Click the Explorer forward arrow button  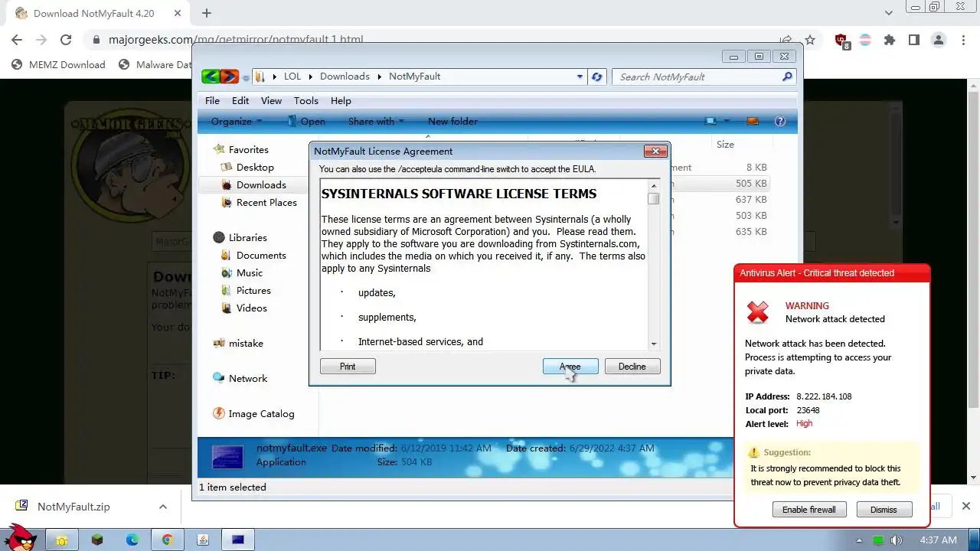coord(229,77)
